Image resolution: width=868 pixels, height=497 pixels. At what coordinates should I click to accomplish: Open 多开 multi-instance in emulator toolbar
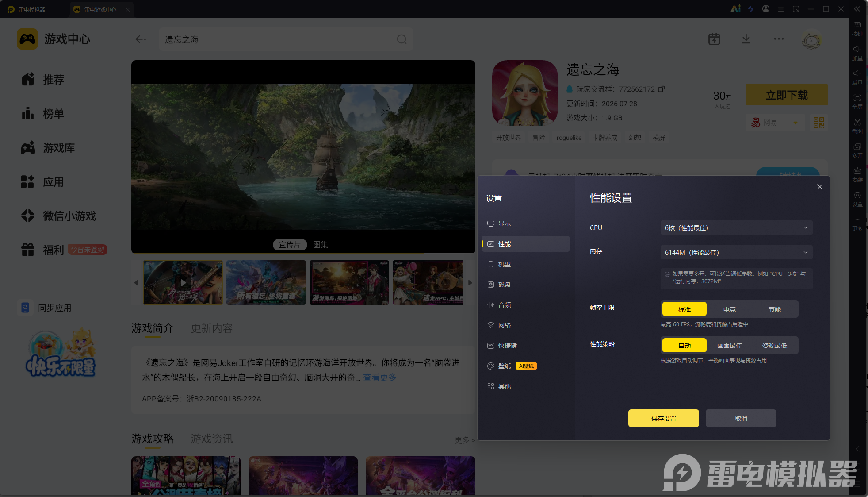(x=857, y=151)
